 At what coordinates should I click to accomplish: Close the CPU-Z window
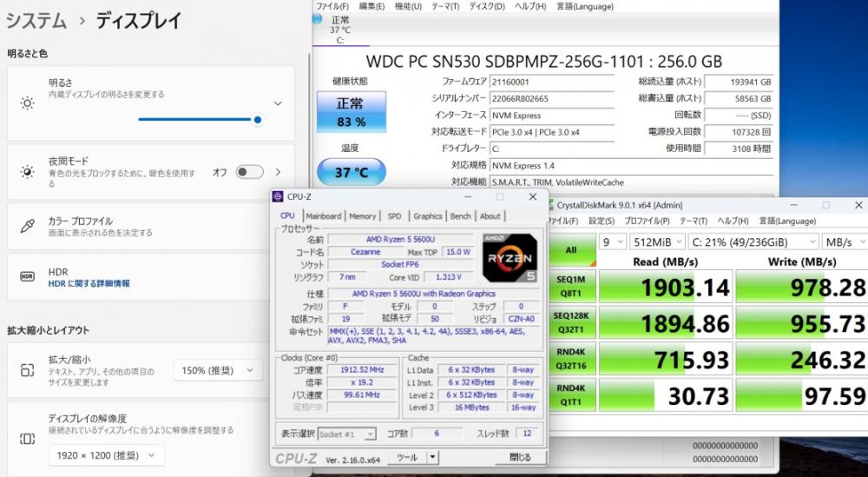533,196
